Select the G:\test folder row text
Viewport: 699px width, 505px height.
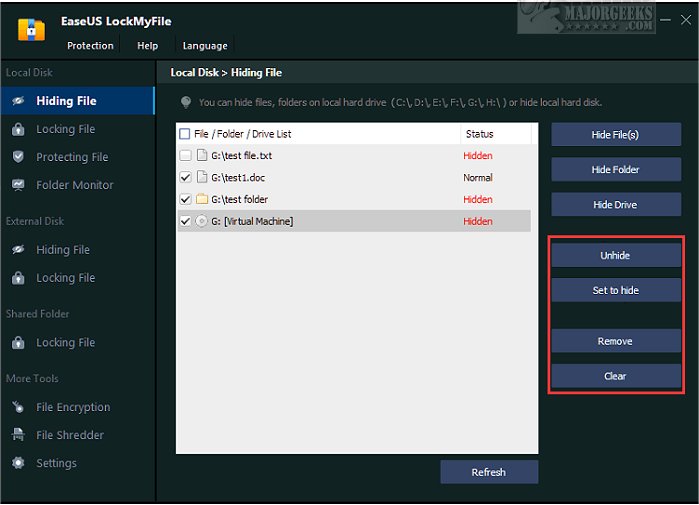[x=239, y=199]
